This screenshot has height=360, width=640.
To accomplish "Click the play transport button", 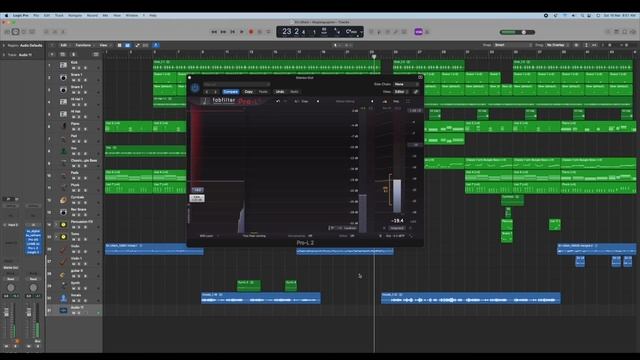I will pyautogui.click(x=242, y=32).
